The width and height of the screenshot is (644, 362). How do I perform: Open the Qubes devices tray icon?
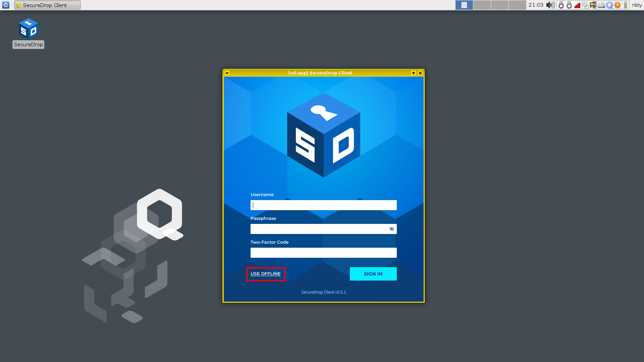pos(593,5)
